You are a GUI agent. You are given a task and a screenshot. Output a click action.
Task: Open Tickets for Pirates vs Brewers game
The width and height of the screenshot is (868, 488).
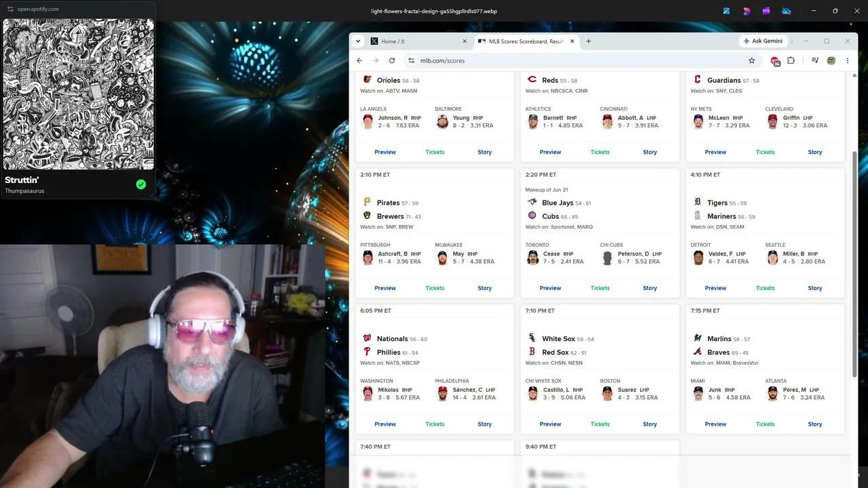(x=435, y=288)
